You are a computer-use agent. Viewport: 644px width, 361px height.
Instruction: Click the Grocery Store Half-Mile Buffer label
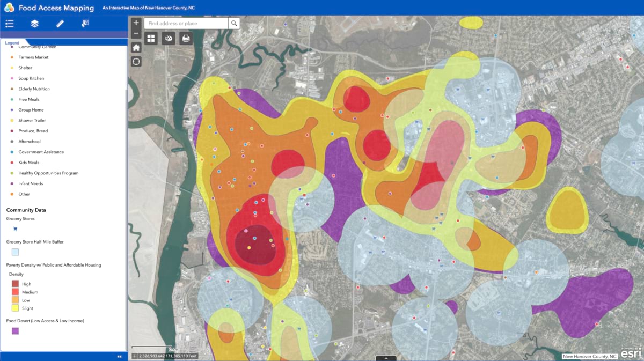click(x=35, y=242)
